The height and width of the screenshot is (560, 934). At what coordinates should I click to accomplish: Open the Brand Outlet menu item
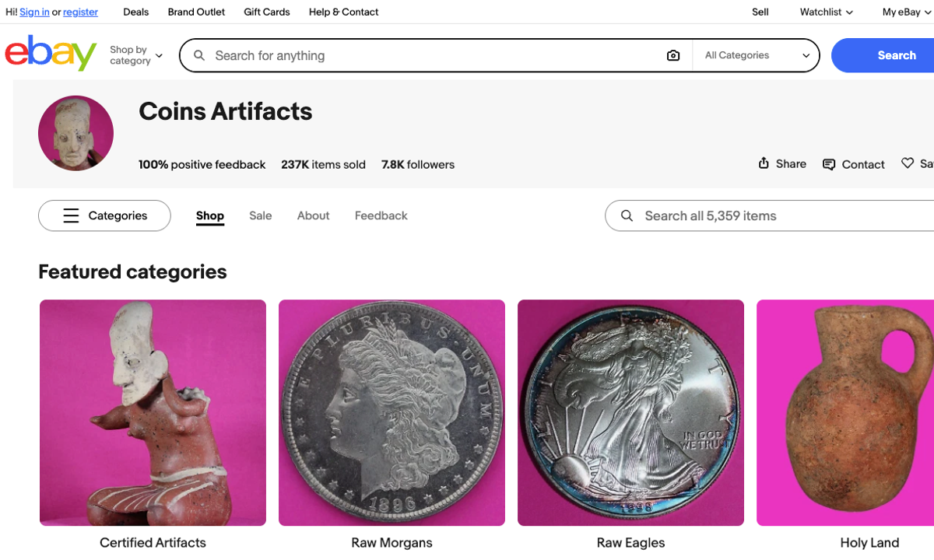click(195, 12)
